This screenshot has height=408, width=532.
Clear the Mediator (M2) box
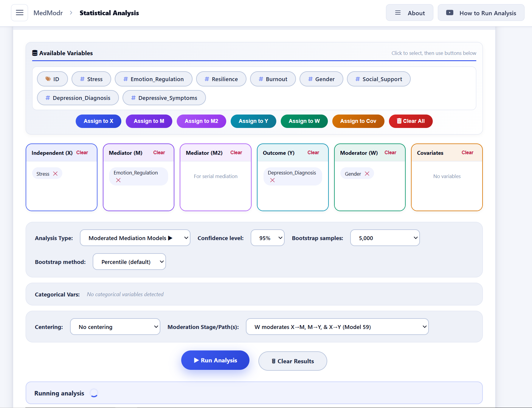[x=236, y=152]
